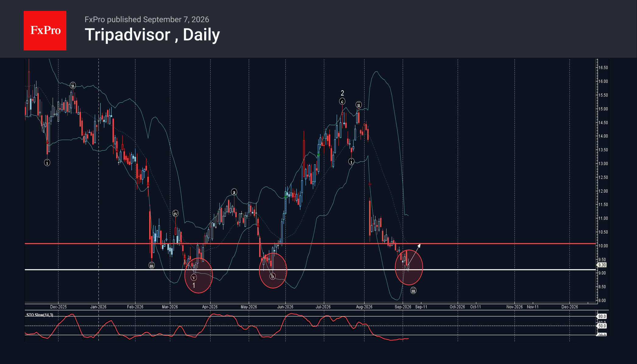Click the circled wave a marker
The height and width of the screenshot is (364, 637).
[234, 192]
